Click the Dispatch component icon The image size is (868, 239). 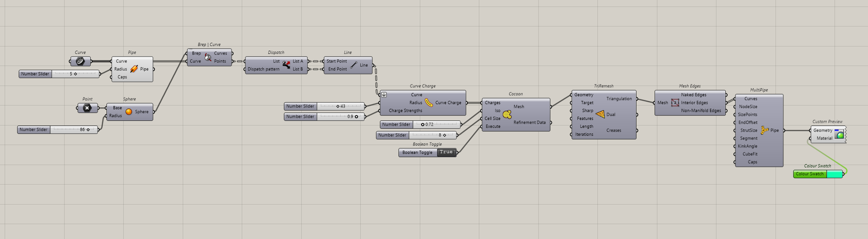[286, 65]
